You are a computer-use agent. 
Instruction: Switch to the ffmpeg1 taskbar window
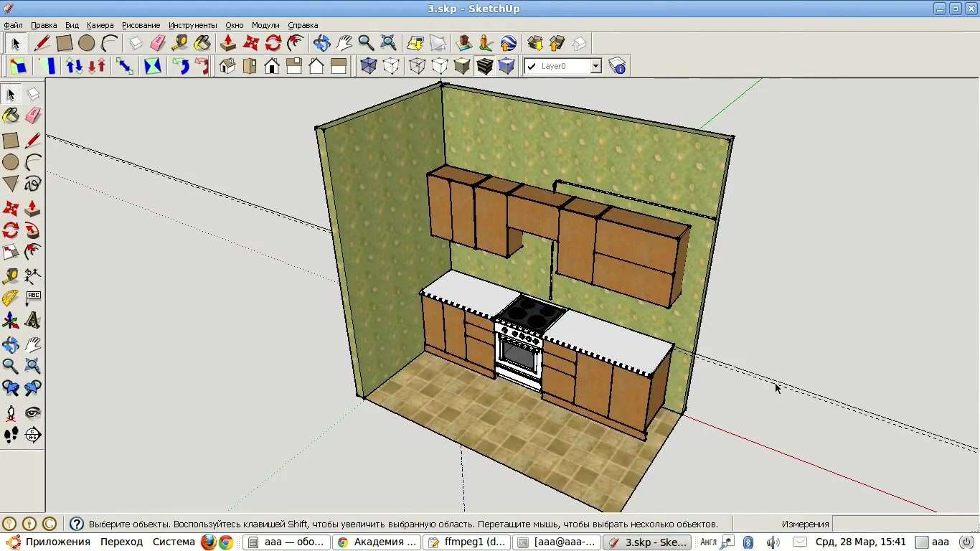[x=466, y=542]
